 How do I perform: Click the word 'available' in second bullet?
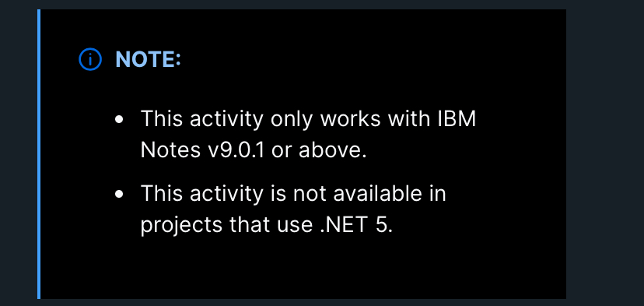pyautogui.click(x=377, y=194)
